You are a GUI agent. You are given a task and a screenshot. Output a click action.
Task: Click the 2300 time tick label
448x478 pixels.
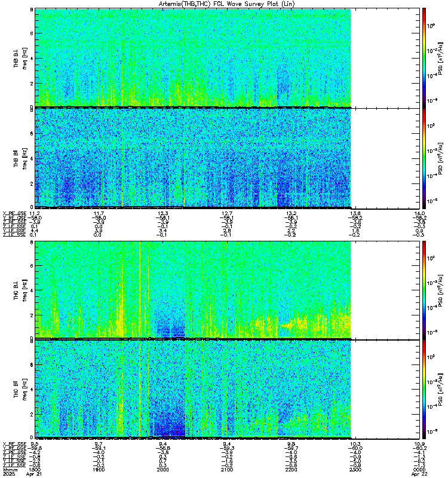point(355,470)
